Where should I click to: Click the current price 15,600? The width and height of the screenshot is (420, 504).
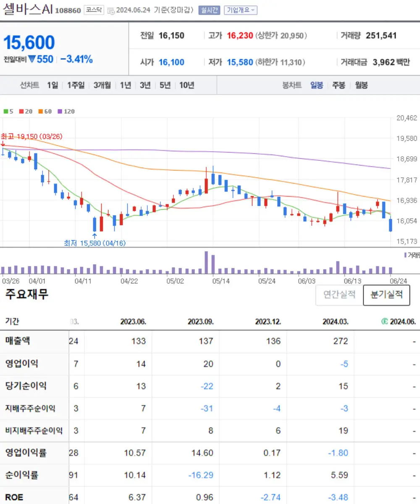tap(29, 42)
